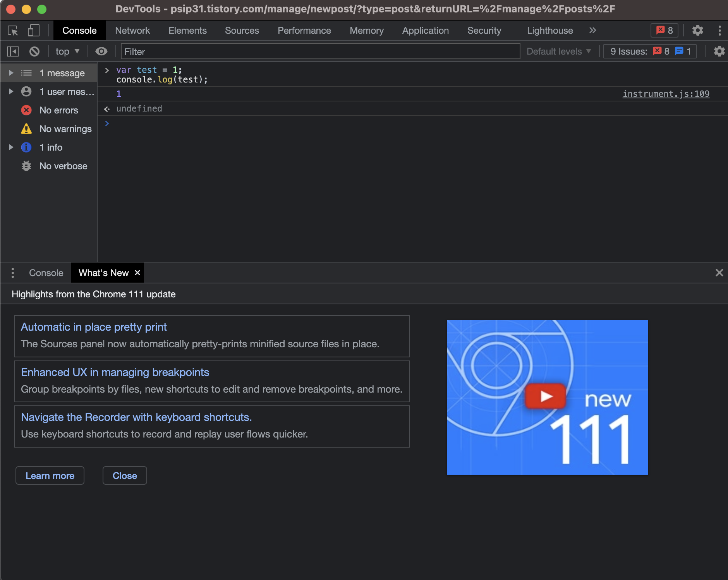Click the issues message count 1

[683, 51]
